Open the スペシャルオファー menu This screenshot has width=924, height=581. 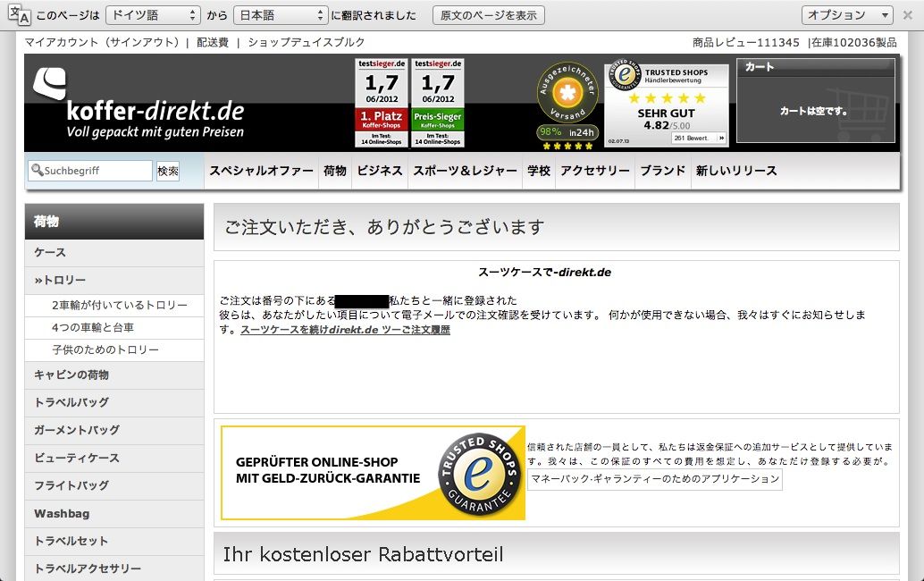[x=261, y=171]
